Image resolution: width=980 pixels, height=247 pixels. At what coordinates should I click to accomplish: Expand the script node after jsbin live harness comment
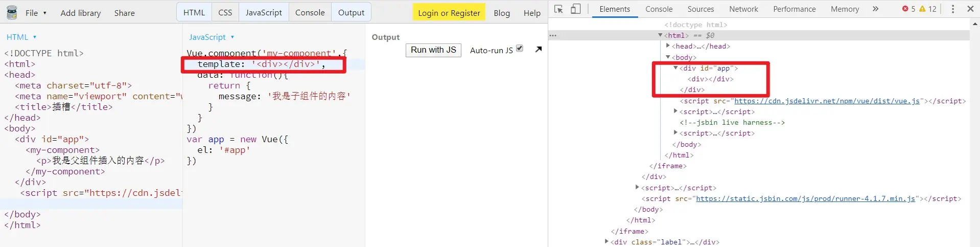coord(675,132)
